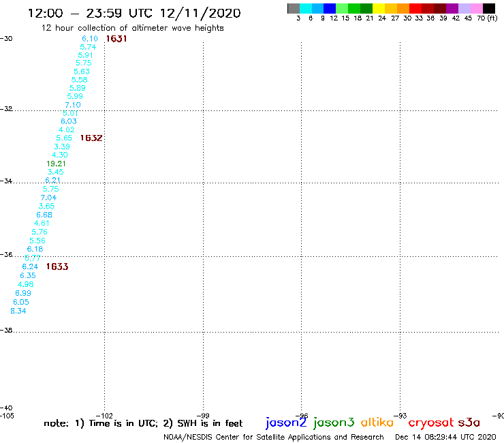Click the 3.39 wave height value
The height and width of the screenshot is (443, 504).
(62, 147)
